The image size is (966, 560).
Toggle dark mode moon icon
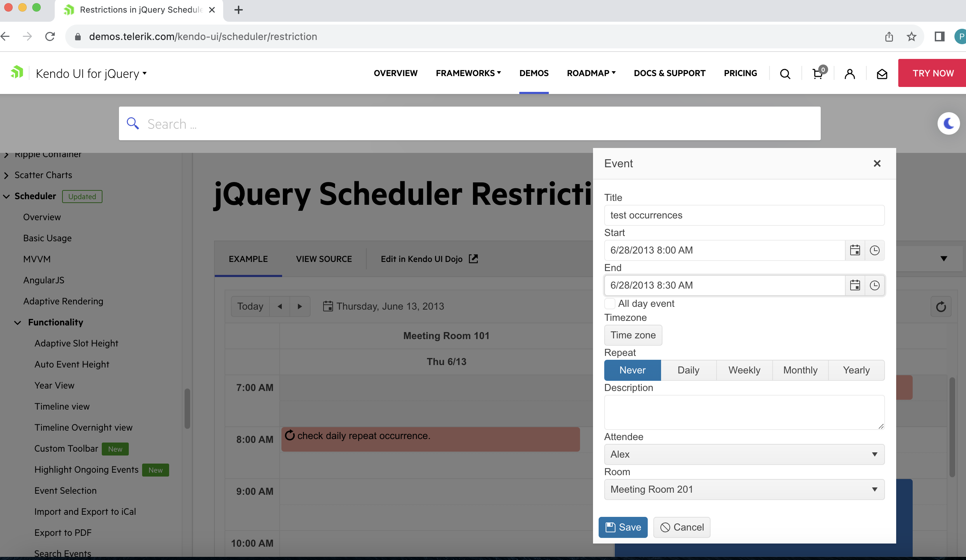click(948, 124)
